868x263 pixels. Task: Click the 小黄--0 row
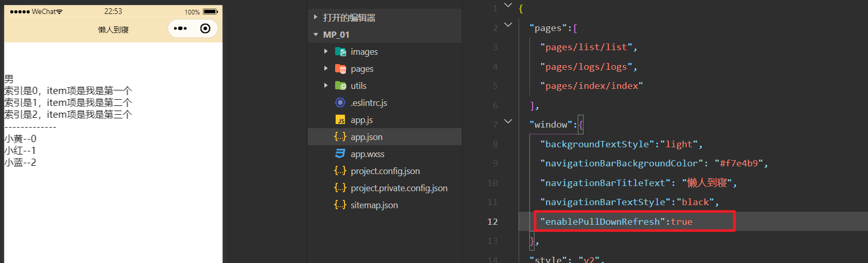coord(20,138)
